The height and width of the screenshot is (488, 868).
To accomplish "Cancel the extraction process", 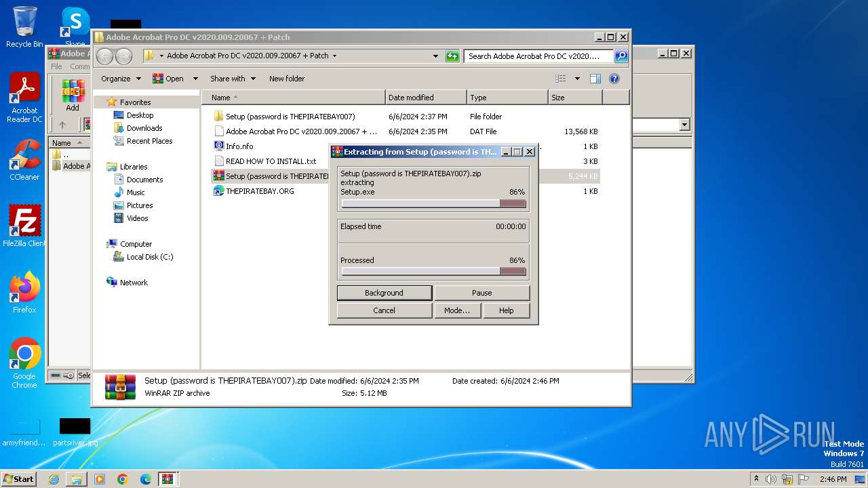I will pos(384,310).
